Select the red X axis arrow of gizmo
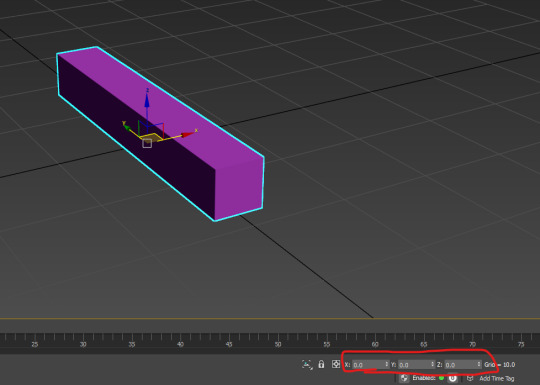Viewport: 540px width, 385px height. pyautogui.click(x=188, y=134)
